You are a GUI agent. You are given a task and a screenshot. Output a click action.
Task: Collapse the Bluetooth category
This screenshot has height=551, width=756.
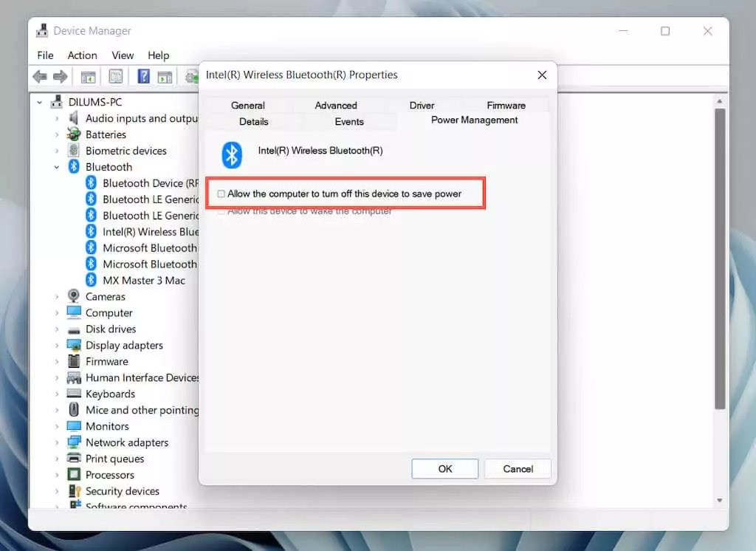point(57,167)
